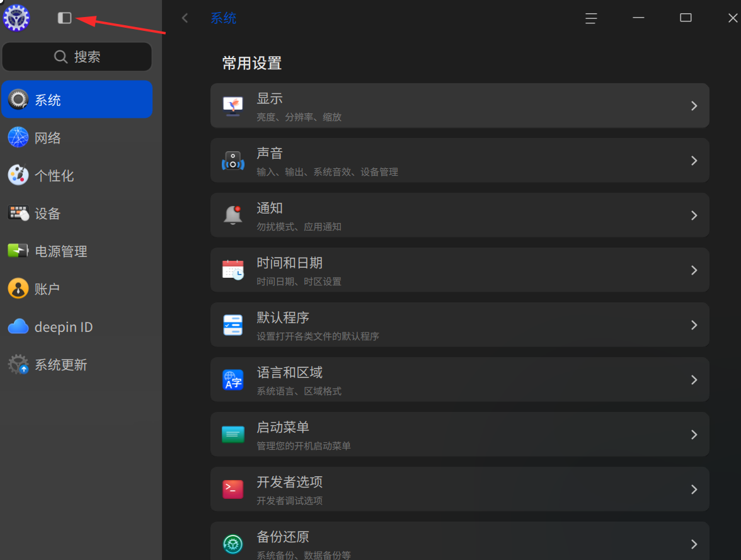This screenshot has width=741, height=560.
Task: Open the hamburger main menu
Action: click(x=591, y=18)
